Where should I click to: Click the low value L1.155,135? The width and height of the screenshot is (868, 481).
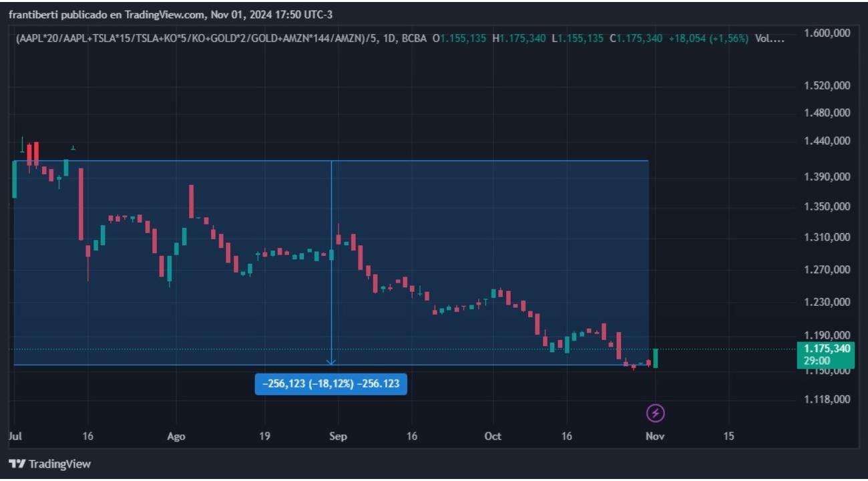pyautogui.click(x=578, y=39)
